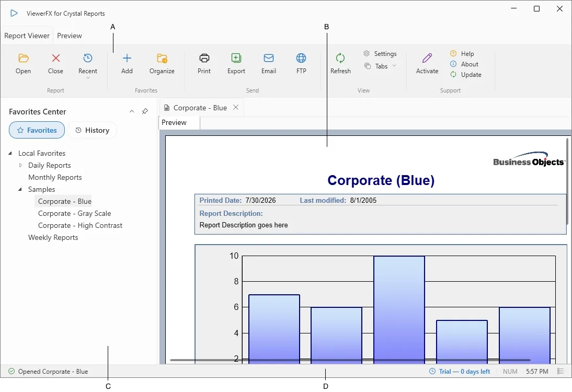This screenshot has height=392, width=572.
Task: Print the report
Action: coord(204,64)
